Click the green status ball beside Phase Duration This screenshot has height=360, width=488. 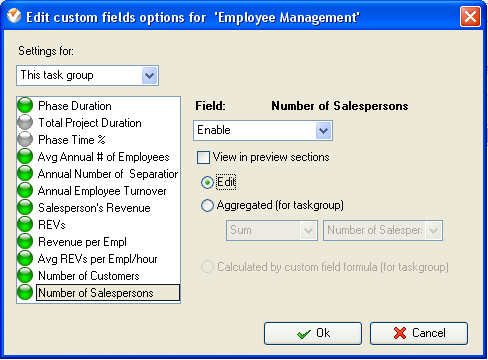point(25,105)
